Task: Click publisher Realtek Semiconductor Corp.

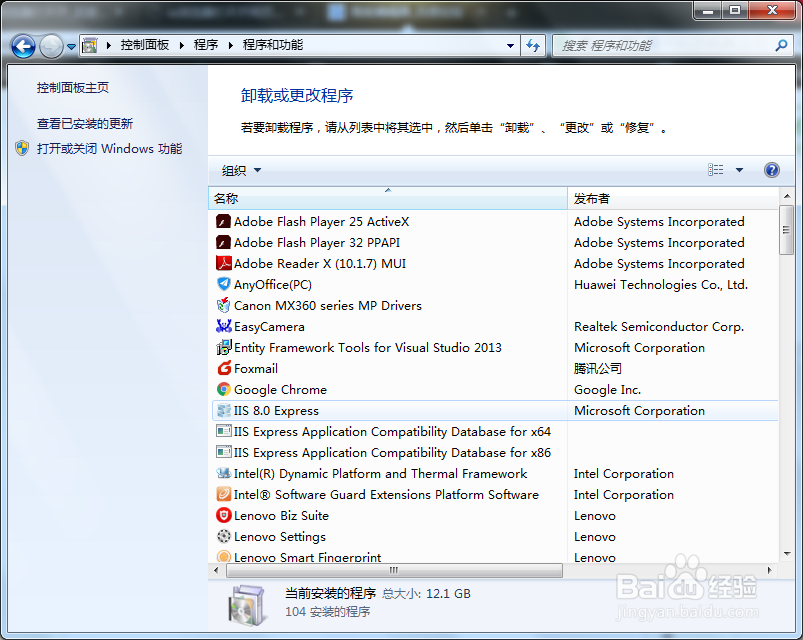Action: coord(659,327)
